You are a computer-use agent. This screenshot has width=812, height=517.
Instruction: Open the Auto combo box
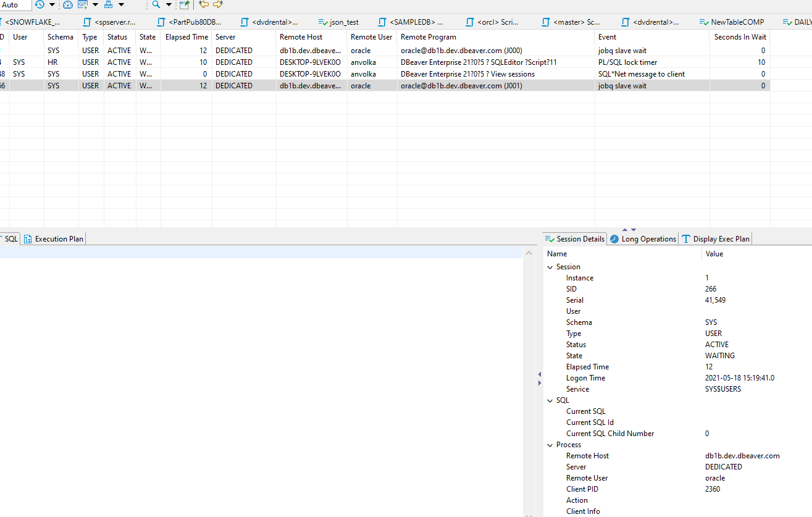pyautogui.click(x=15, y=5)
